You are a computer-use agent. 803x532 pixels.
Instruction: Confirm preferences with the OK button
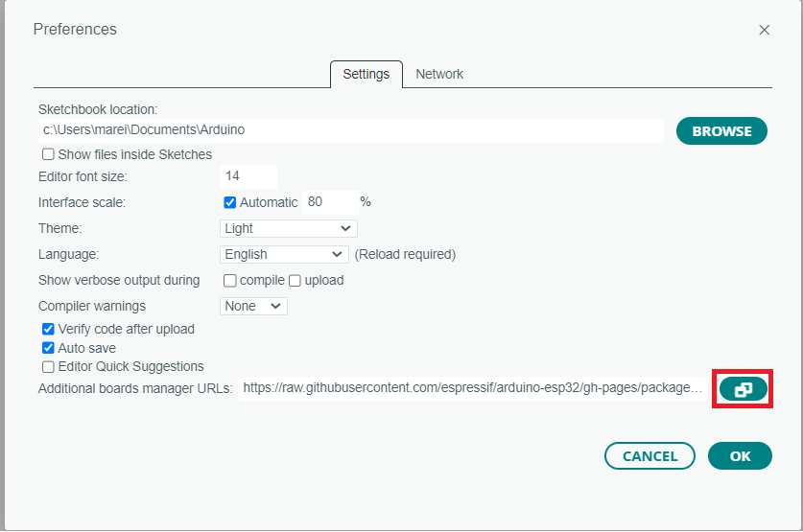(x=740, y=455)
